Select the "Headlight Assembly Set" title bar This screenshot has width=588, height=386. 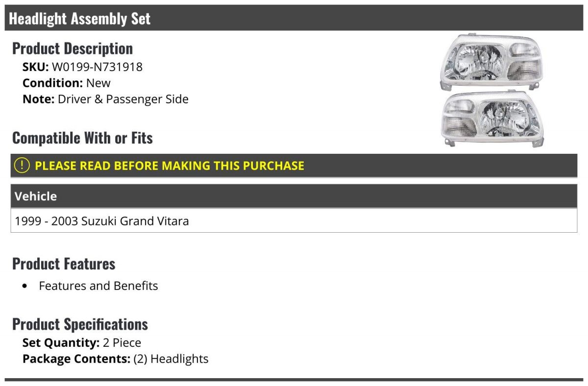[x=80, y=19]
